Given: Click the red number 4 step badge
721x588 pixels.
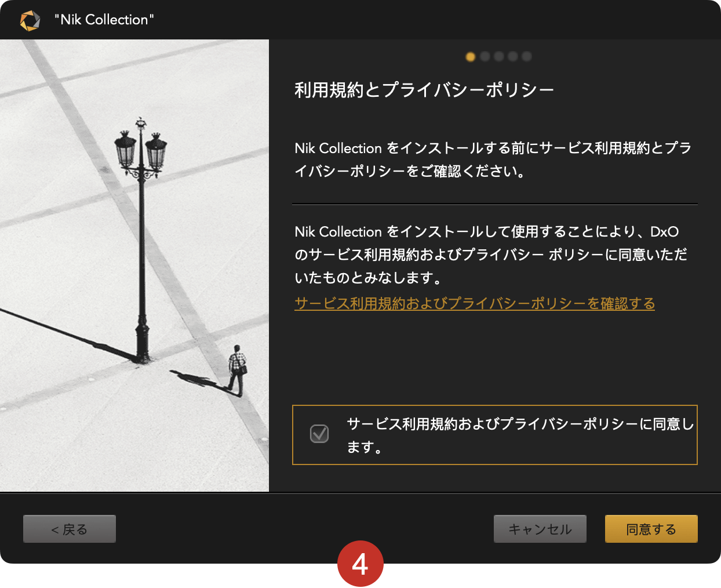Looking at the screenshot, I should (360, 564).
